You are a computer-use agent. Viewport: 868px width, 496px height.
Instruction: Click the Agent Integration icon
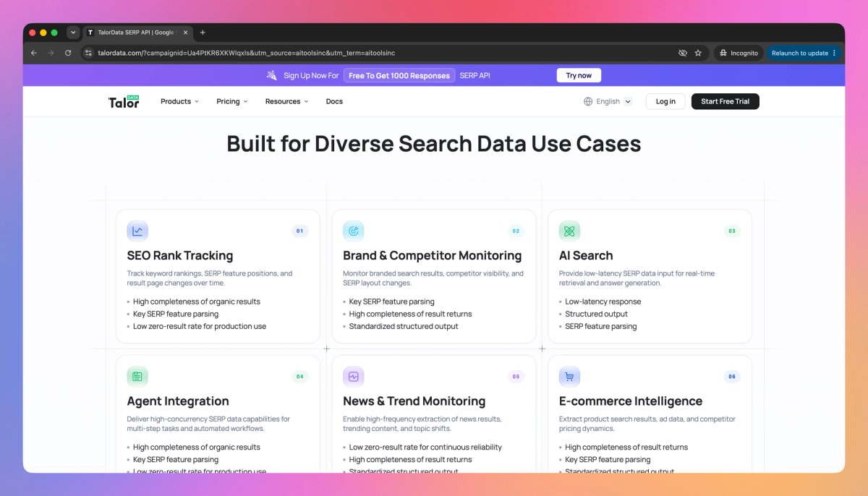[137, 377]
